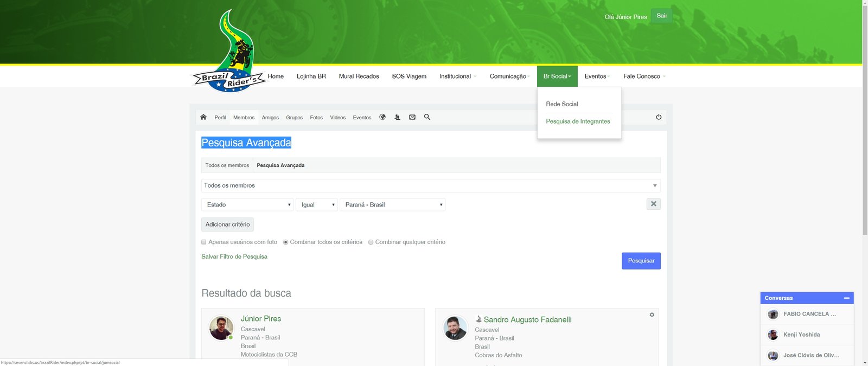Open the Estado field dropdown
This screenshot has width=868, height=366.
247,204
